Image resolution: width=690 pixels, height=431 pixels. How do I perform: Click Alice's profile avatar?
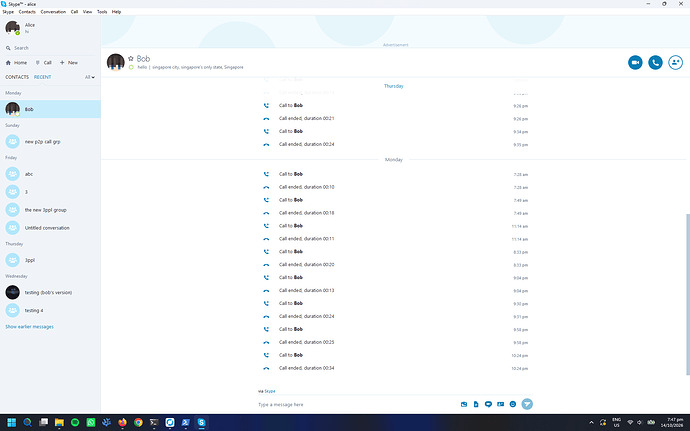pyautogui.click(x=12, y=28)
